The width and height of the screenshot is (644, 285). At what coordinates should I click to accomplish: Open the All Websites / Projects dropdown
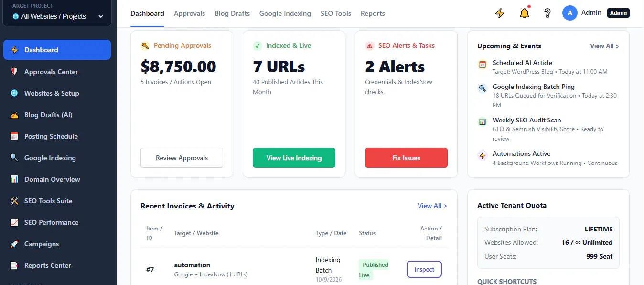[57, 16]
